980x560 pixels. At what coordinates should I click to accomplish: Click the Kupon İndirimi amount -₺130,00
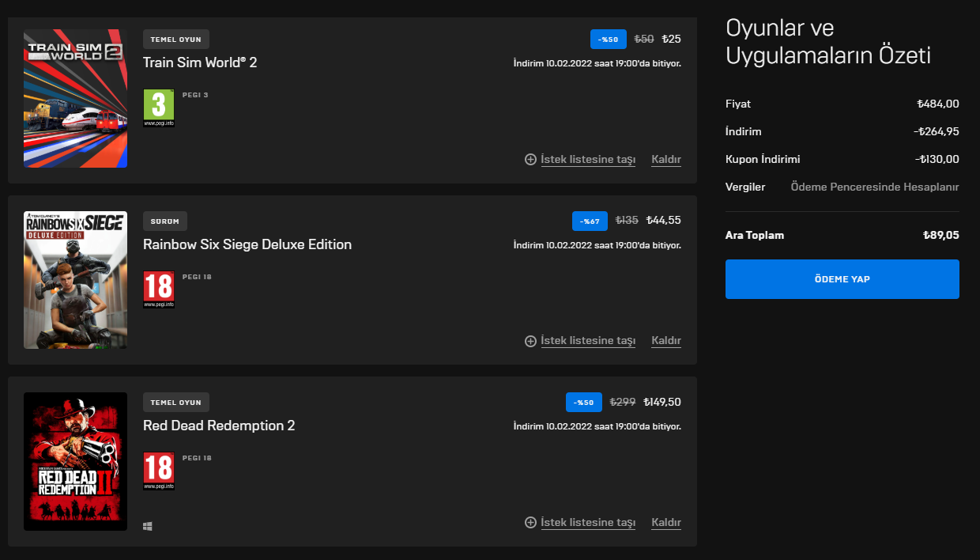pyautogui.click(x=937, y=159)
